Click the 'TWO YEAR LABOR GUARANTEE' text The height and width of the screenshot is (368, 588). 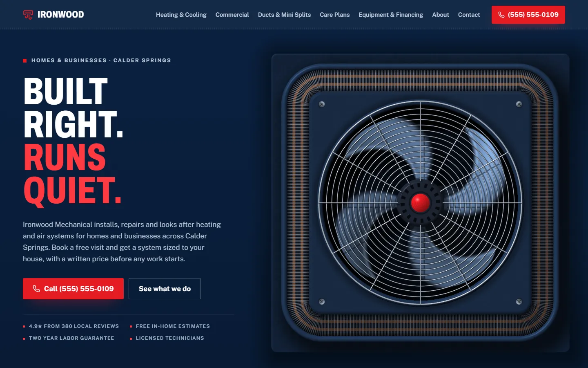click(71, 338)
